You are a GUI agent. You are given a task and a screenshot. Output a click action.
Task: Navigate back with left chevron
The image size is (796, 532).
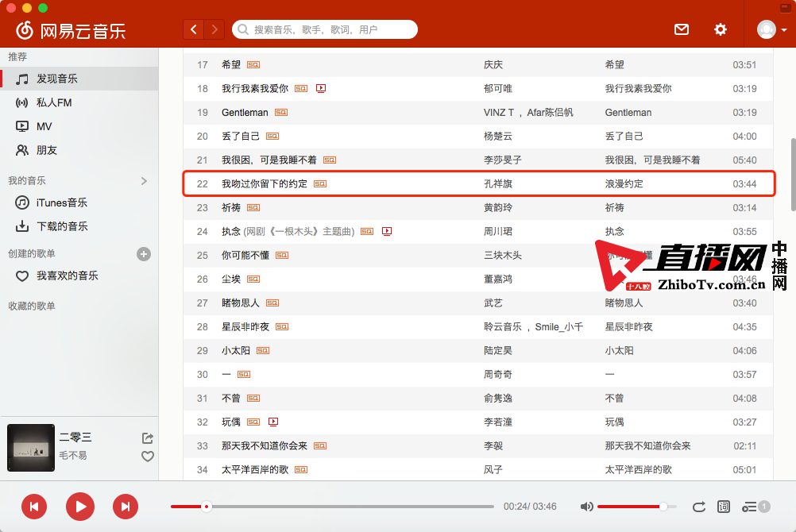point(194,29)
